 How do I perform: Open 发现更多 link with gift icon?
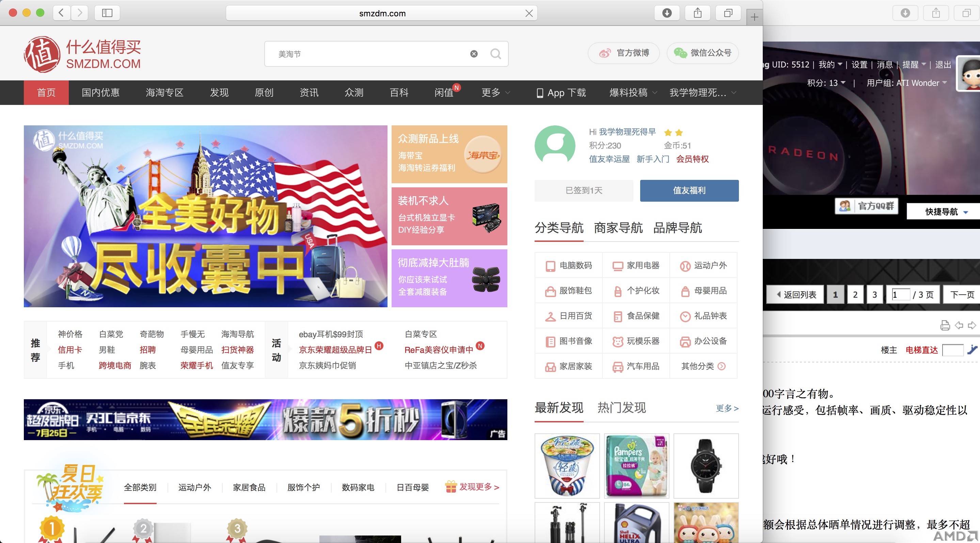pos(472,487)
